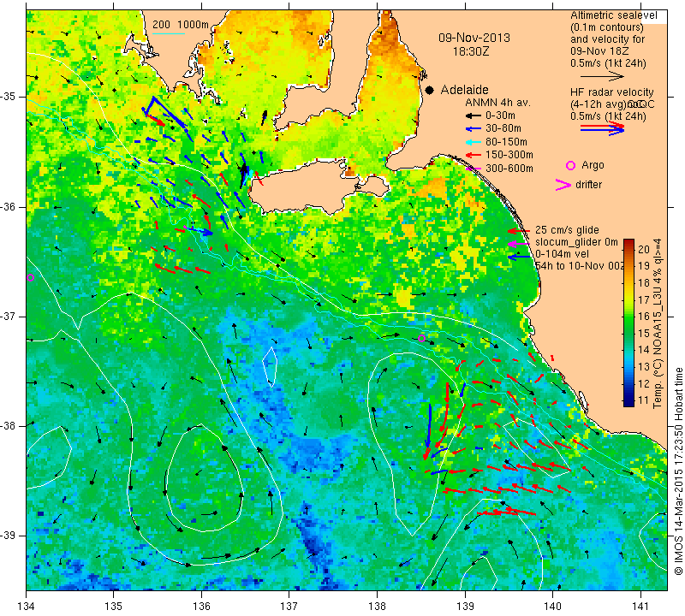Click colorbar tick value 14
Viewport: 685px width, 616px height.
click(644, 350)
